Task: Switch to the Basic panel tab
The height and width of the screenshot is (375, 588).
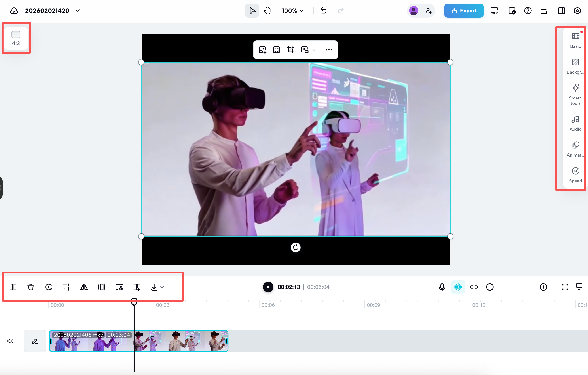Action: point(575,40)
